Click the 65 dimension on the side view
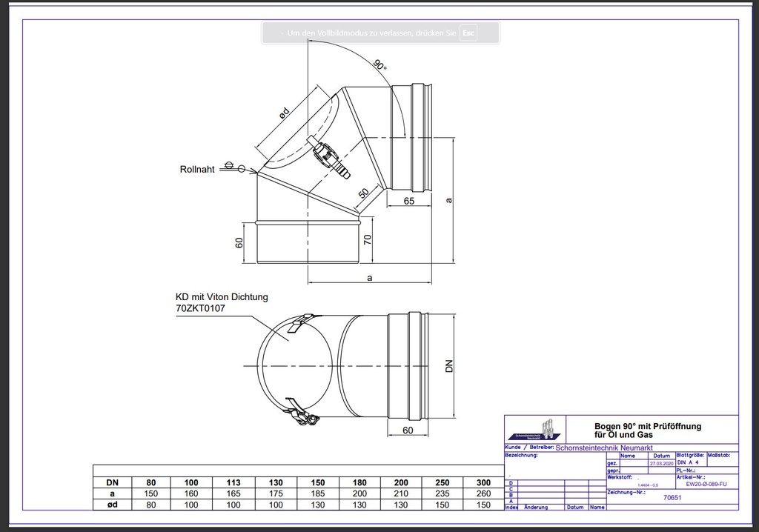Viewport: 759px width, 532px height. tap(409, 200)
